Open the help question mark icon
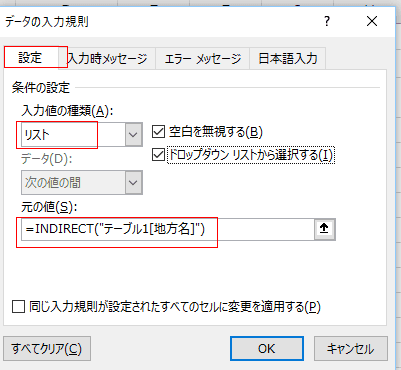The height and width of the screenshot is (370, 401). (x=327, y=22)
